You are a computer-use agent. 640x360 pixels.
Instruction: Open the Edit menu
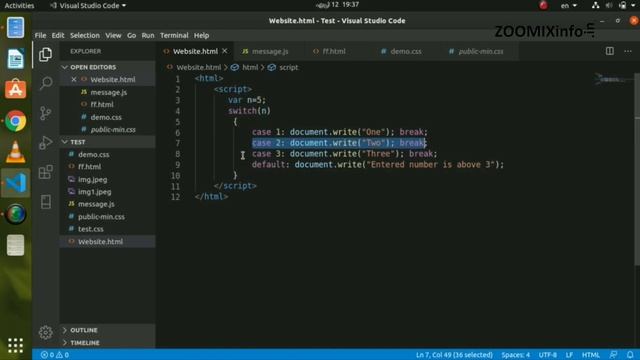tap(58, 36)
